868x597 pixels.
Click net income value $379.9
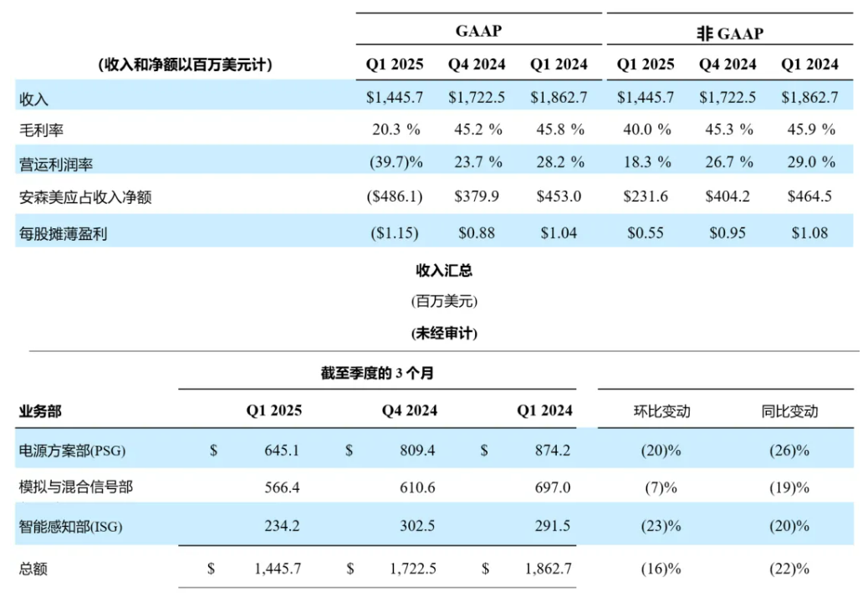(477, 196)
